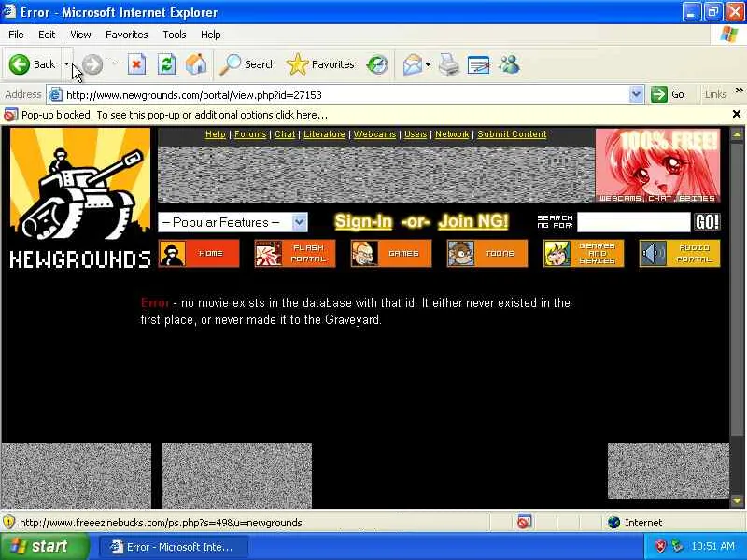This screenshot has height=560, width=747.
Task: Open the View menu
Action: point(80,35)
